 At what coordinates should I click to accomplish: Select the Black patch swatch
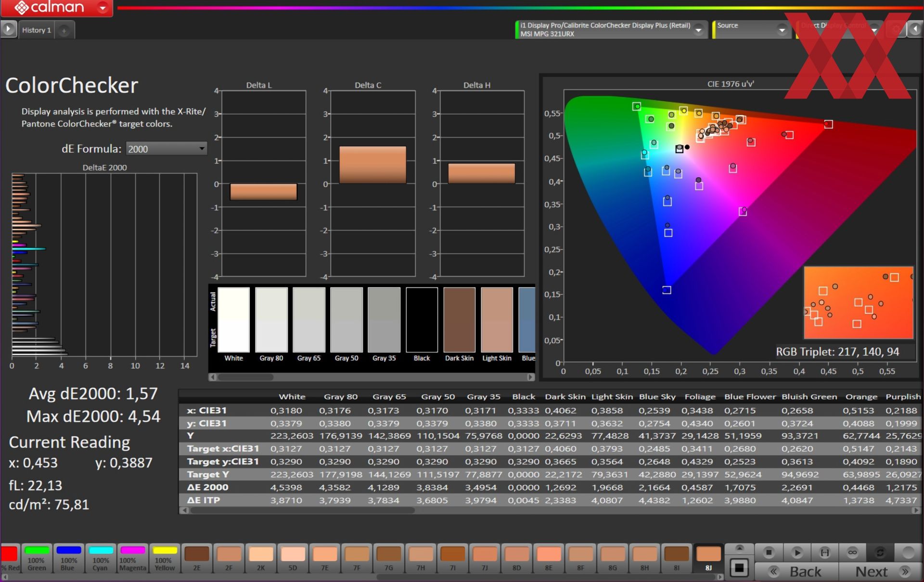422,320
